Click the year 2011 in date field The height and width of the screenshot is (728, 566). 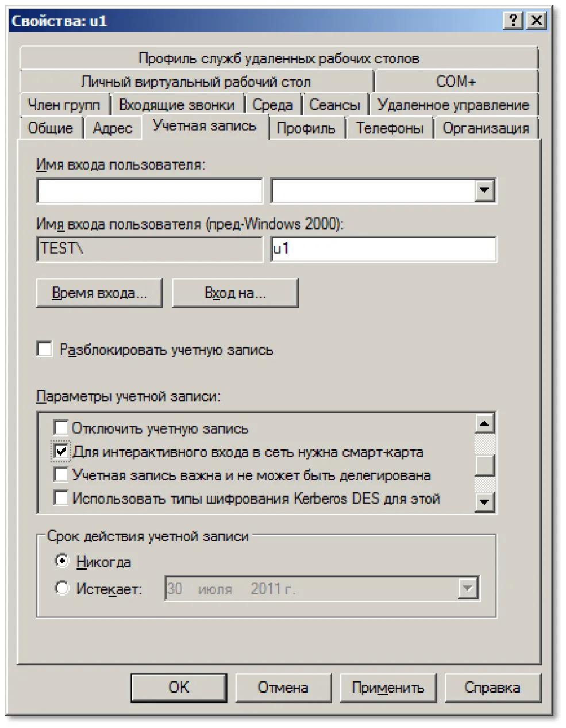click(x=265, y=589)
